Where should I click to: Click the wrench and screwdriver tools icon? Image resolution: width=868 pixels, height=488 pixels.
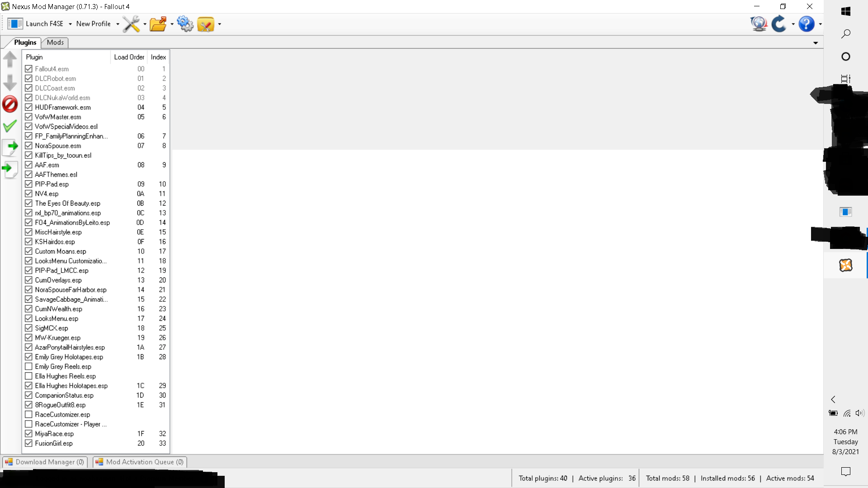click(x=131, y=24)
